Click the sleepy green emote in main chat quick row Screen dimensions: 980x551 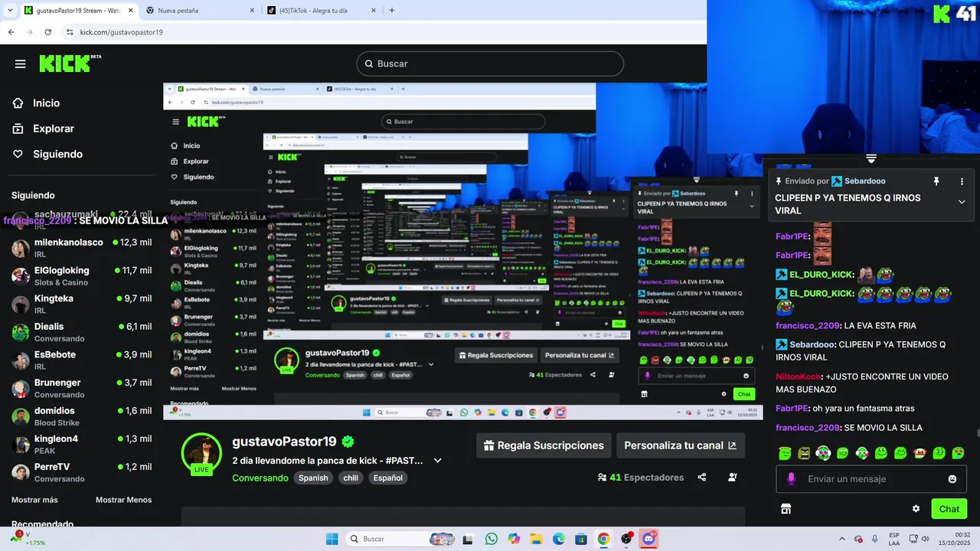785,453
